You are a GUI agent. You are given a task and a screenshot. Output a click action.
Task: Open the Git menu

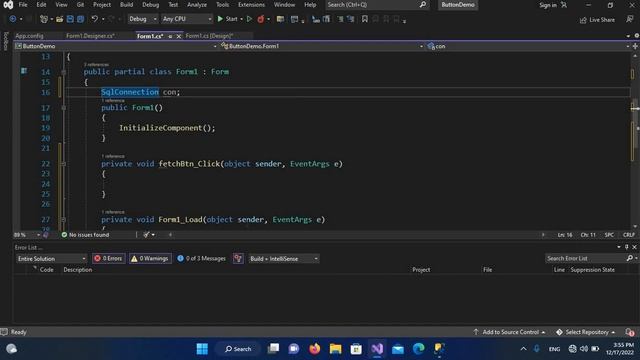80,4
